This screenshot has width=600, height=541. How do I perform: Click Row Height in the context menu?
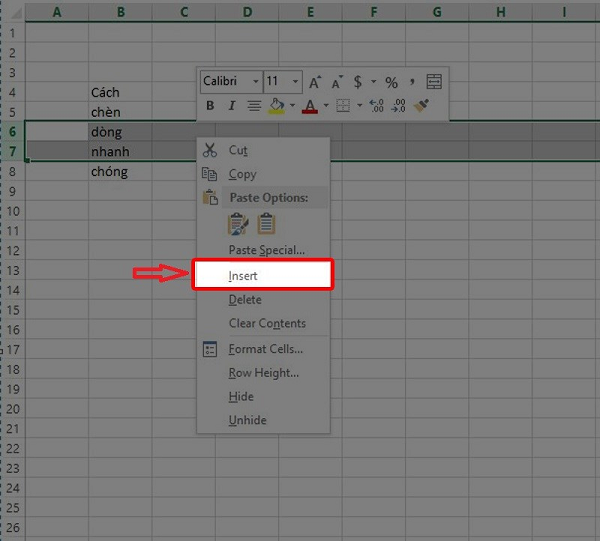(263, 373)
